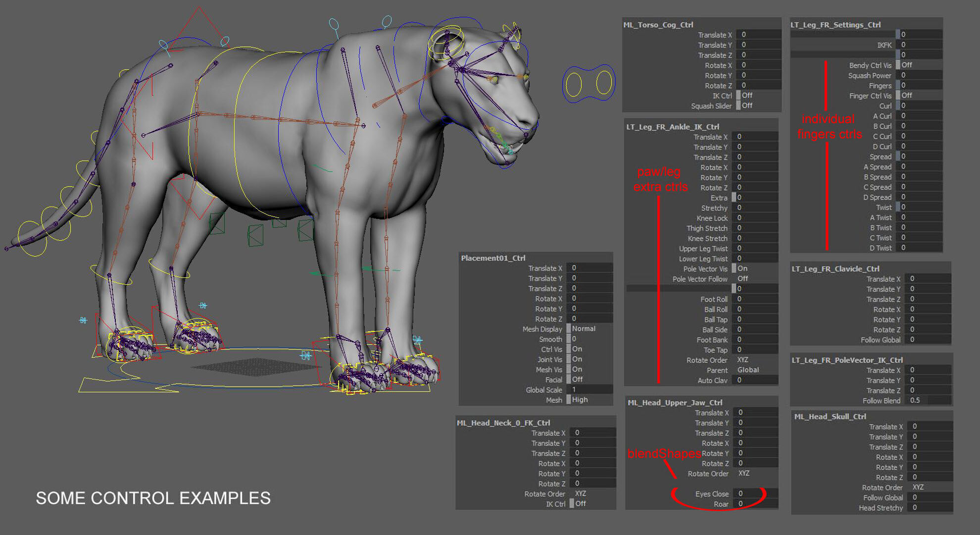Screen dimensions: 980x535
Task: Select Follow Blend 0.5 value field
Action: tap(928, 400)
